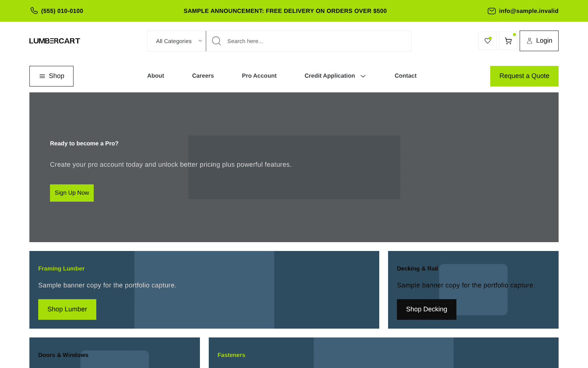Click Sign Up Now button
This screenshot has height=368, width=588.
pyautogui.click(x=72, y=193)
